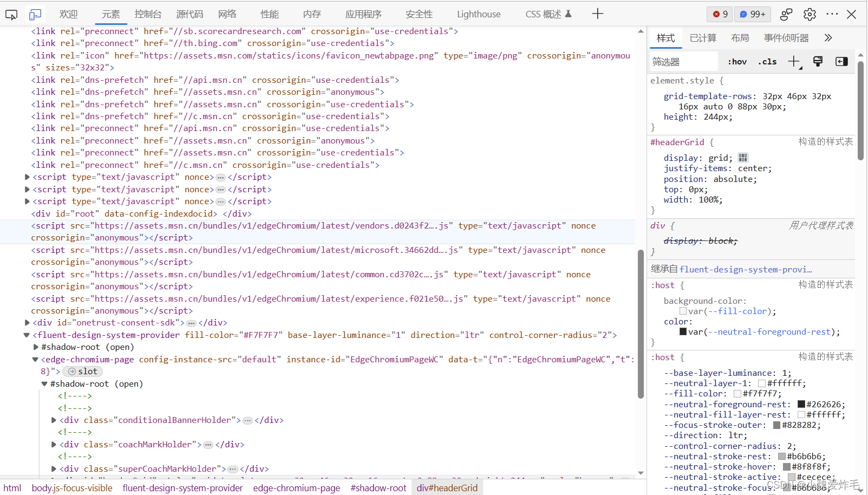Collapse the fluent-design-system-provider node

point(27,335)
